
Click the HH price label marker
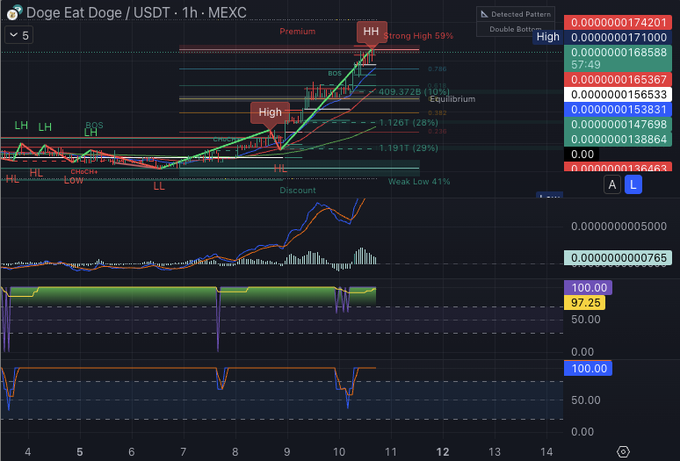click(x=371, y=32)
